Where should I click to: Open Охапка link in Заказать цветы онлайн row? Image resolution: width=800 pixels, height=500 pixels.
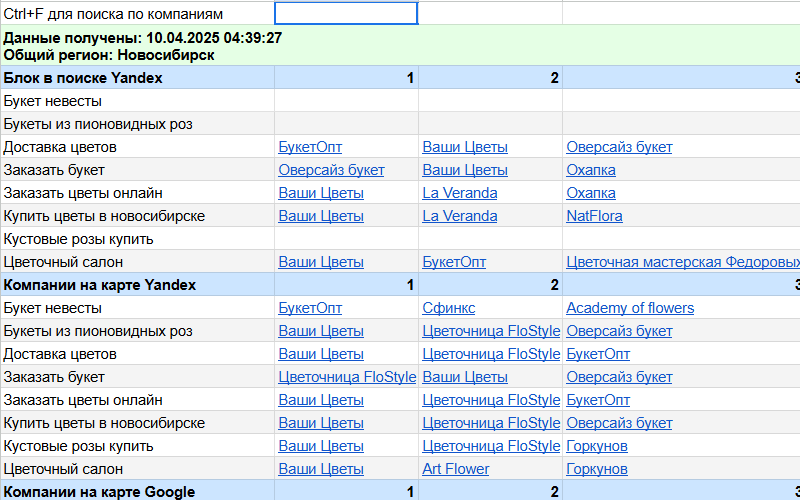point(590,193)
